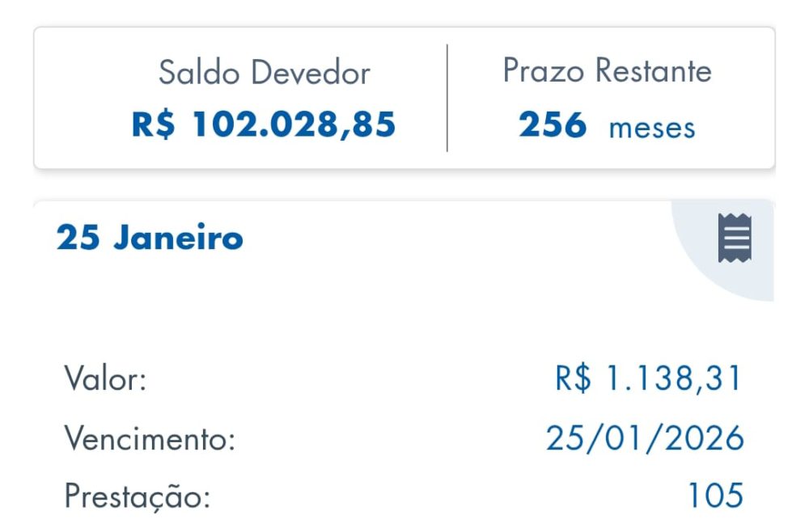Screen dimensions: 809x532
Task: Click the word Restante in the top card
Action: [654, 71]
